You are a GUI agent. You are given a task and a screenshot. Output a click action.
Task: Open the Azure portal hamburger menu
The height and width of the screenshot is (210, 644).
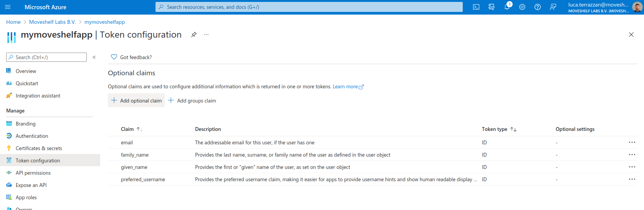click(x=8, y=7)
